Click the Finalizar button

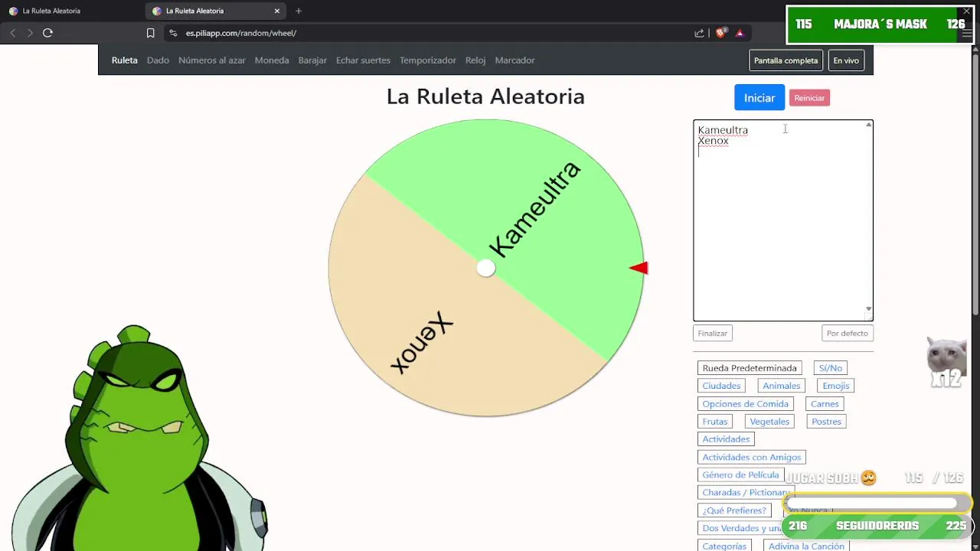tap(713, 333)
